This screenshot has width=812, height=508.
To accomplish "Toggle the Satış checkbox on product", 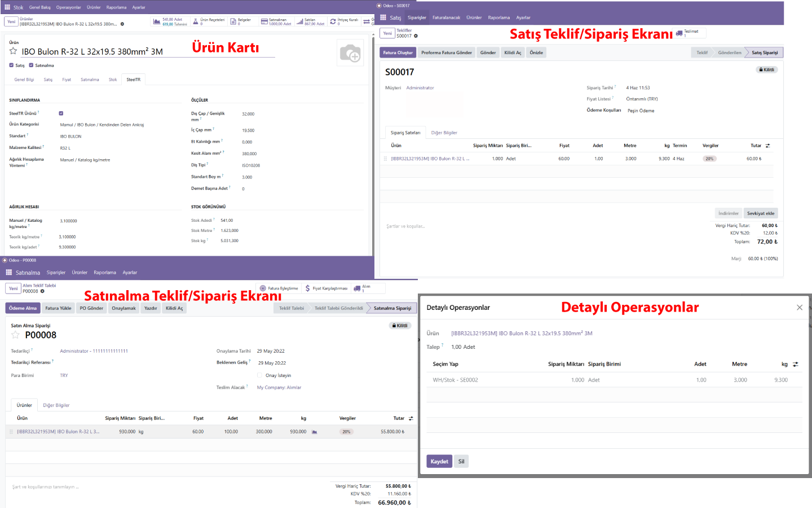I will (x=11, y=65).
